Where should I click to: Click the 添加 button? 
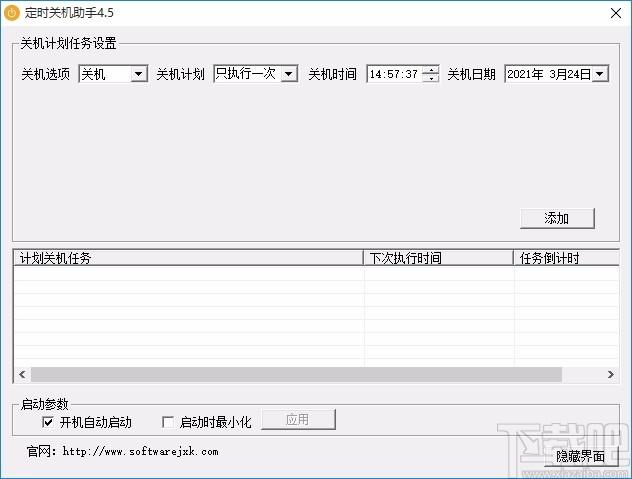point(557,218)
